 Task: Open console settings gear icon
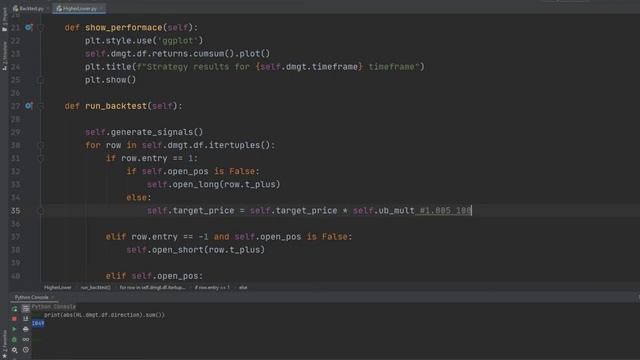[x=14, y=350]
